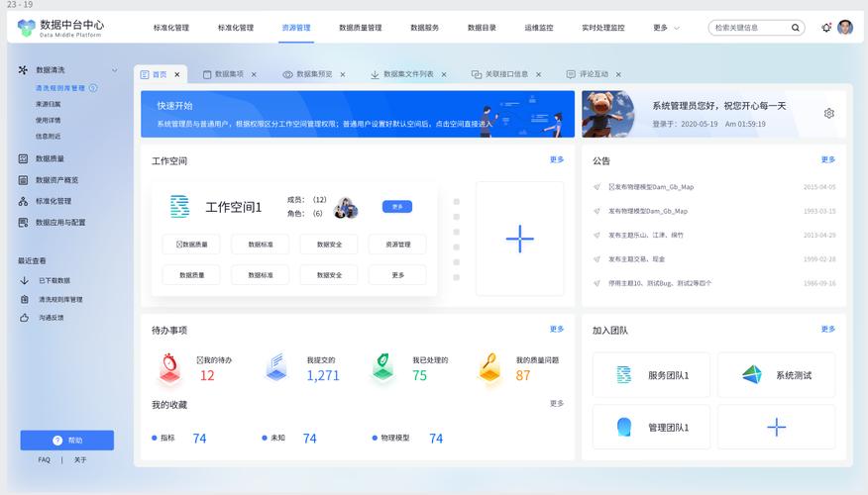Collapse the 数据清洗 sidebar section
868x495 pixels.
[x=115, y=70]
